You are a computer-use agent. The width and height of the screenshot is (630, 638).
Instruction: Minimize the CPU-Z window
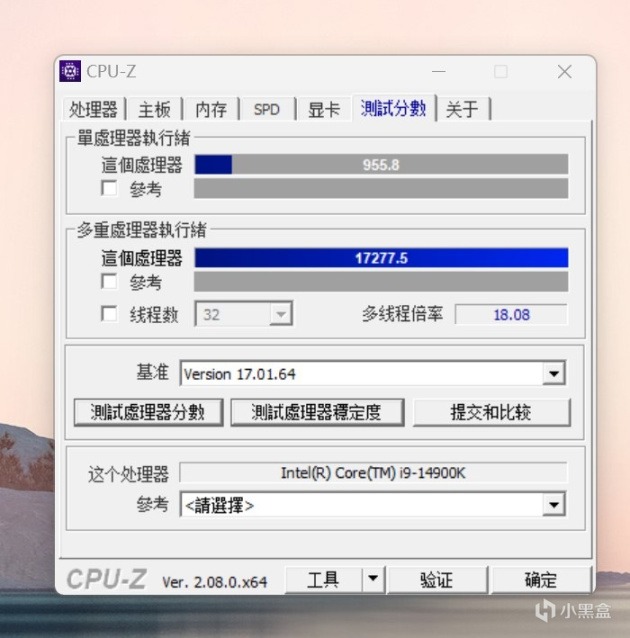click(x=439, y=72)
